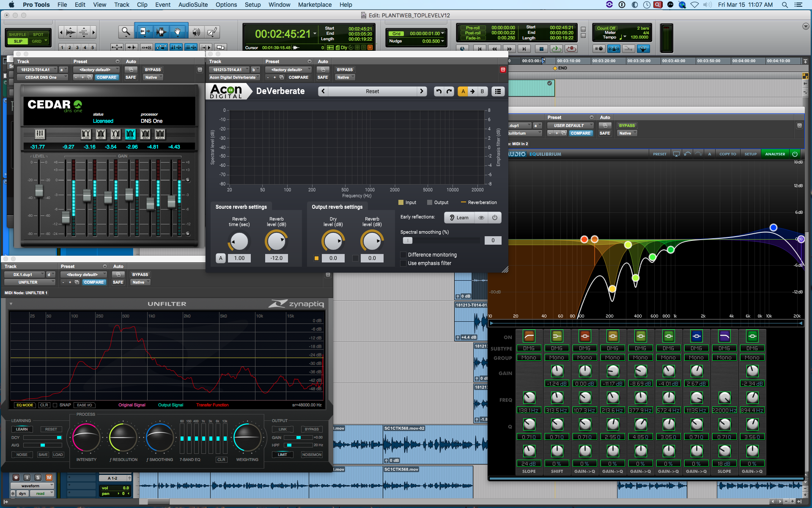
Task: Toggle Use emphasis filter checkbox
Action: 403,263
